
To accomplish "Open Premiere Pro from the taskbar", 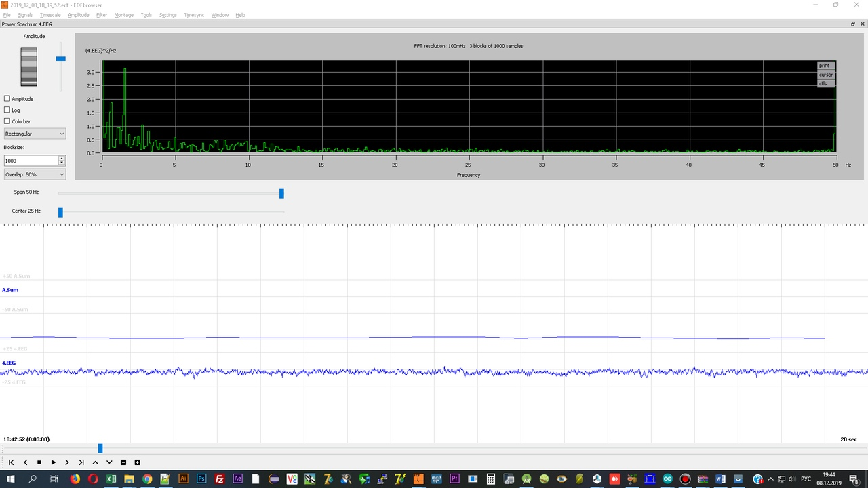I will (x=454, y=479).
